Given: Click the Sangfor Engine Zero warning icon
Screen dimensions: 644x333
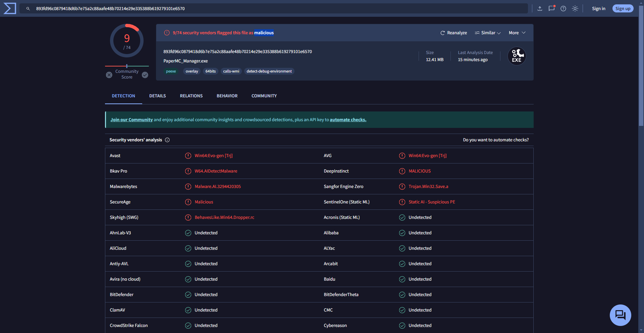Looking at the screenshot, I should [402, 187].
